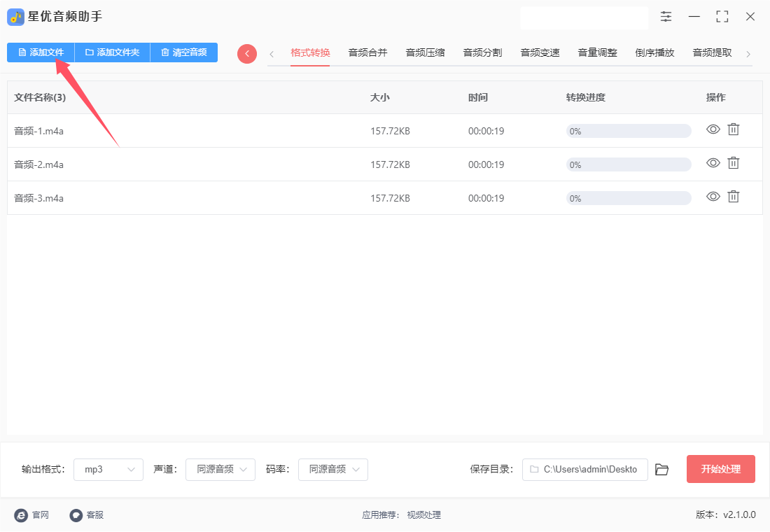Switch to the 格式转换 tab
Screen dimensions: 770x532
310,52
